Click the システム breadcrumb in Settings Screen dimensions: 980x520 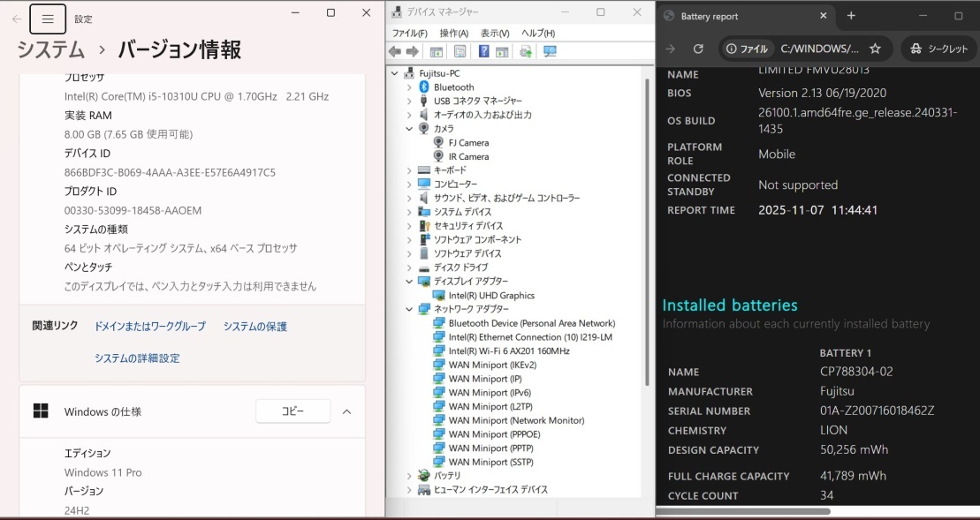pos(50,50)
